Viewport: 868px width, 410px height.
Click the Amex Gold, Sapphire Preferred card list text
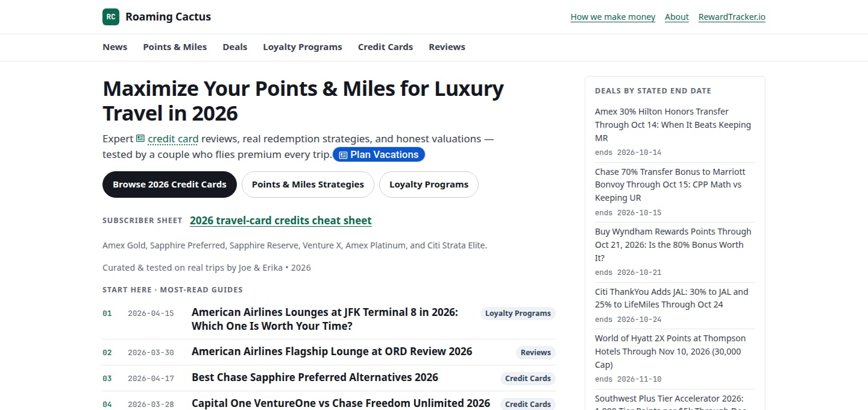click(x=295, y=245)
